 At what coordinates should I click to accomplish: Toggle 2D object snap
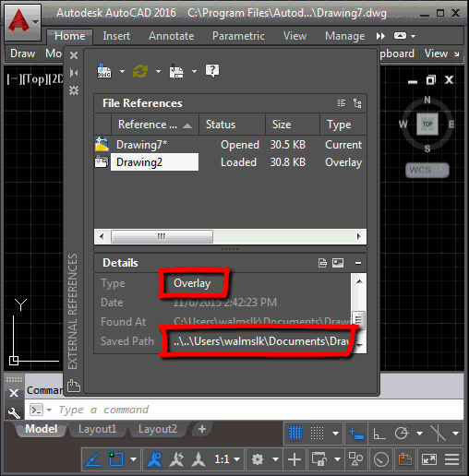(x=116, y=459)
